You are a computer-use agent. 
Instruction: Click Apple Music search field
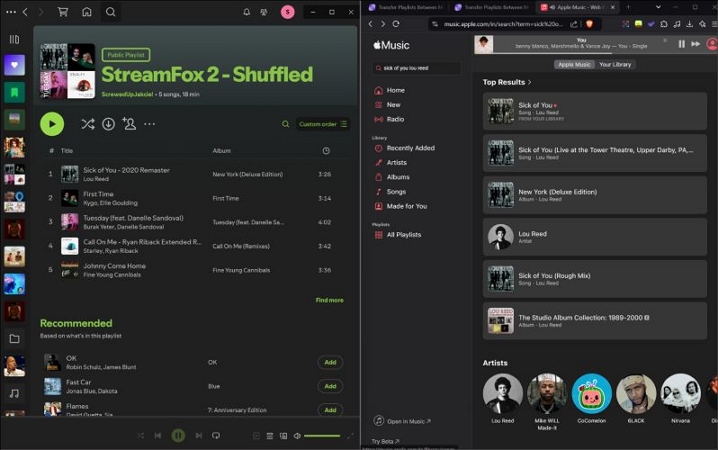click(x=417, y=68)
